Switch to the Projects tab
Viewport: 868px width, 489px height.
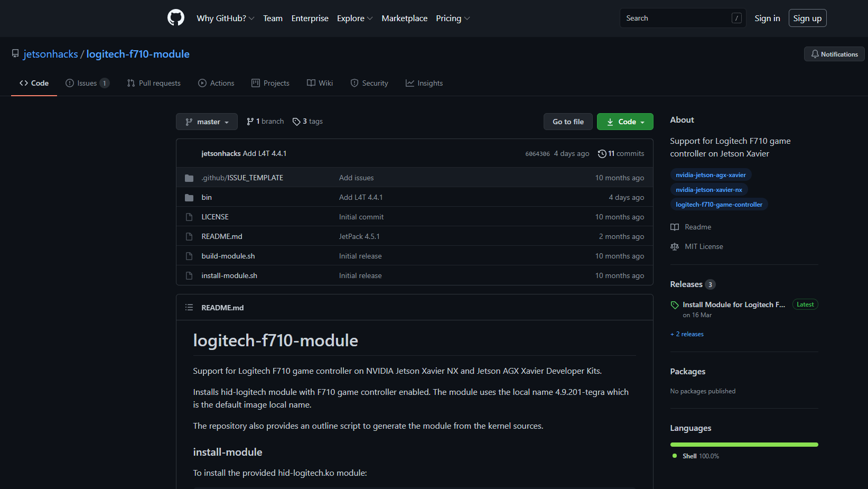pyautogui.click(x=270, y=83)
